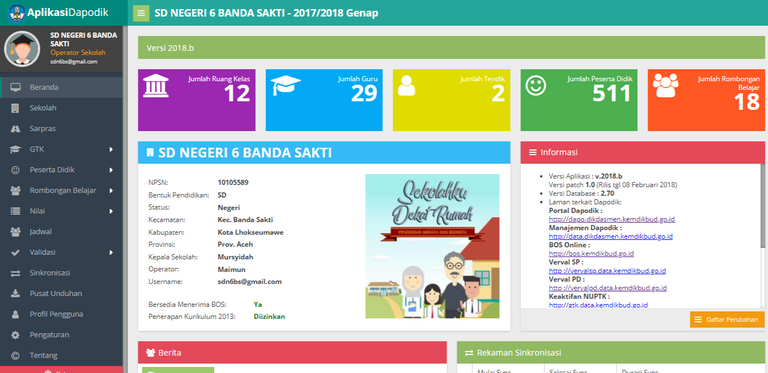Open the Pengaturan menu item

pyautogui.click(x=61, y=335)
